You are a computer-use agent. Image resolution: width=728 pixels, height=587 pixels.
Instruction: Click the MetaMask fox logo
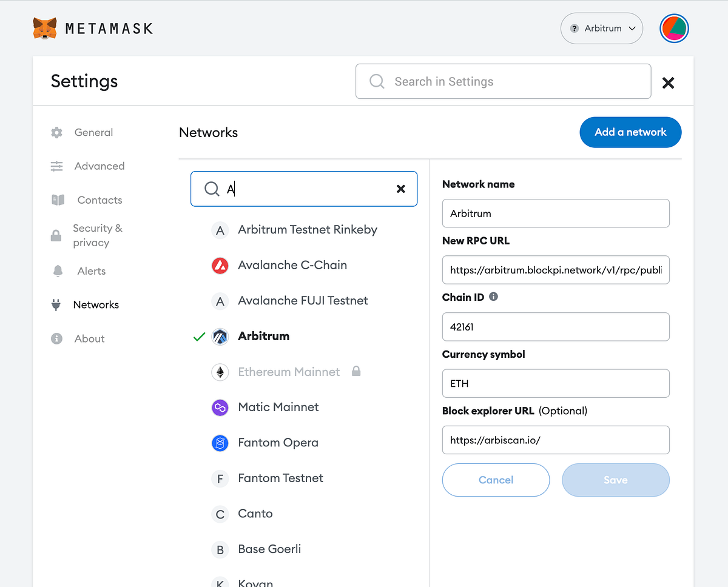point(45,28)
